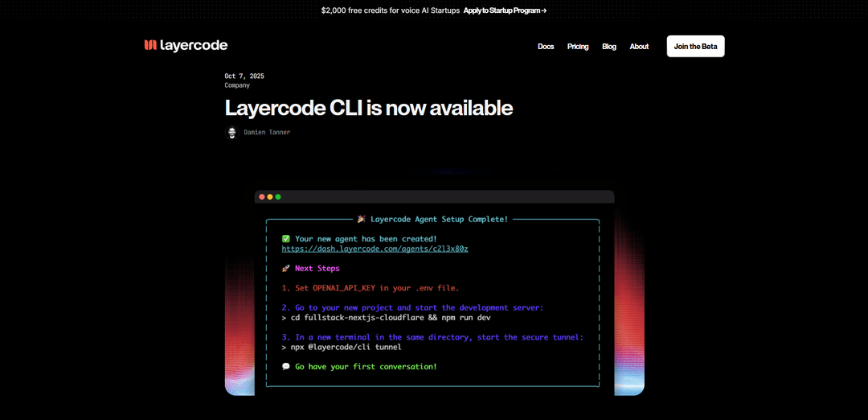This screenshot has height=420, width=868.
Task: Click the rocket emoji beside Next Steps
Action: point(286,269)
